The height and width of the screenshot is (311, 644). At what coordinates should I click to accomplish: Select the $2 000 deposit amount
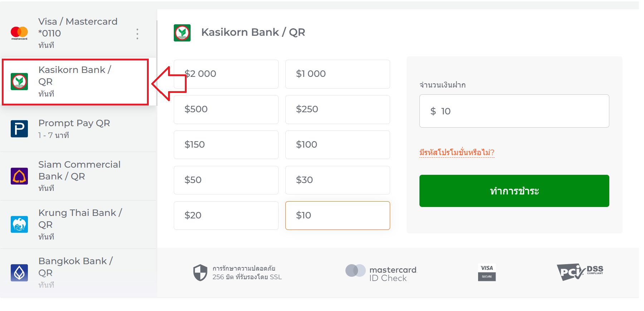pos(226,74)
